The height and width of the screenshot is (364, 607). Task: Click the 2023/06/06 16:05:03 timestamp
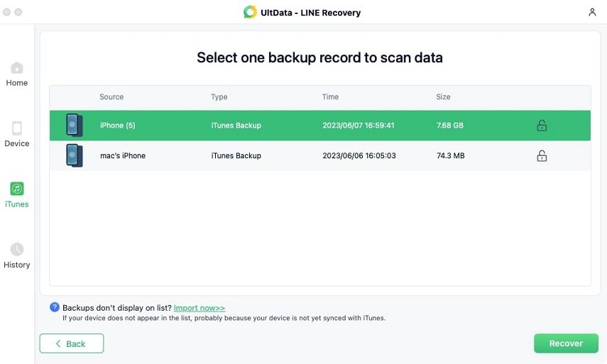click(x=359, y=155)
